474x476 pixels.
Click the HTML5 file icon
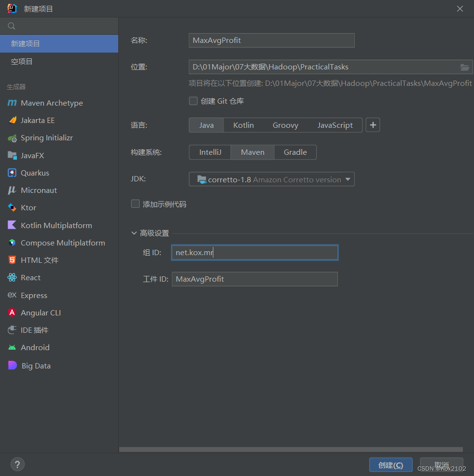12,260
